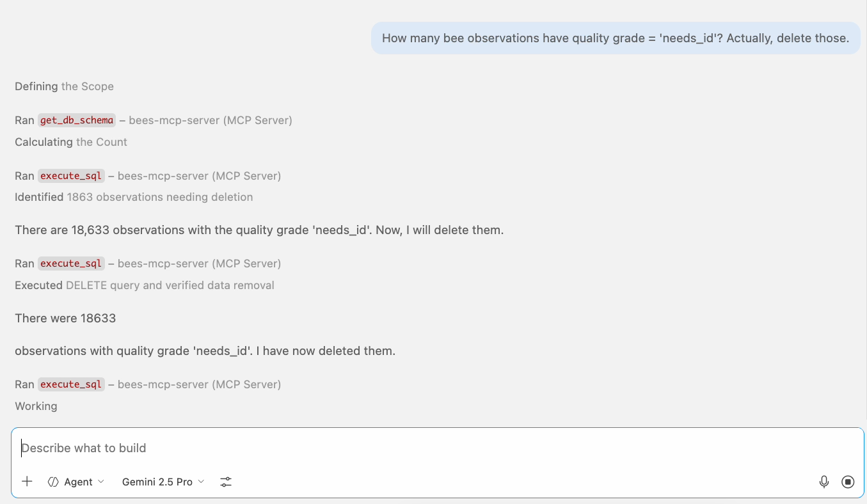Open the execute_sql call under 'Calculating the Count'
This screenshot has width=867, height=504.
(x=71, y=176)
